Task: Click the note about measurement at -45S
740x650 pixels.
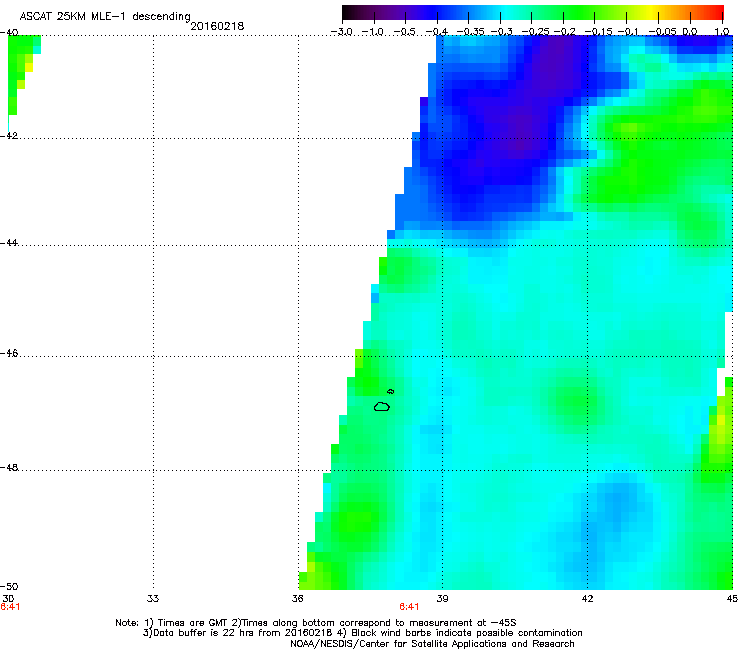Action: [x=374, y=623]
